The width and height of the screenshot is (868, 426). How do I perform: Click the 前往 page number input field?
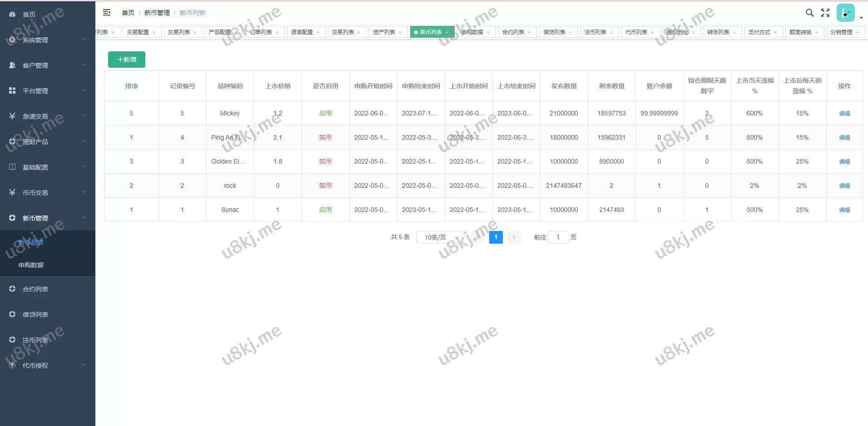(558, 237)
